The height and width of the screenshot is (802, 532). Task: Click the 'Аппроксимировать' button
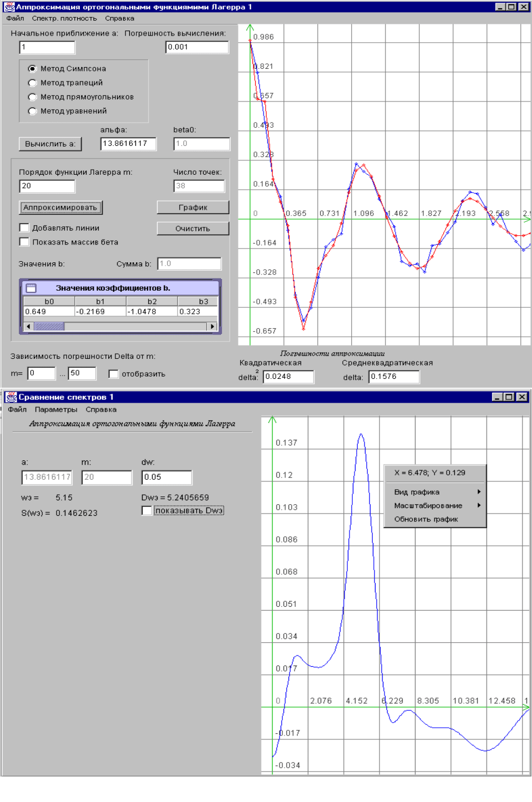tap(60, 207)
